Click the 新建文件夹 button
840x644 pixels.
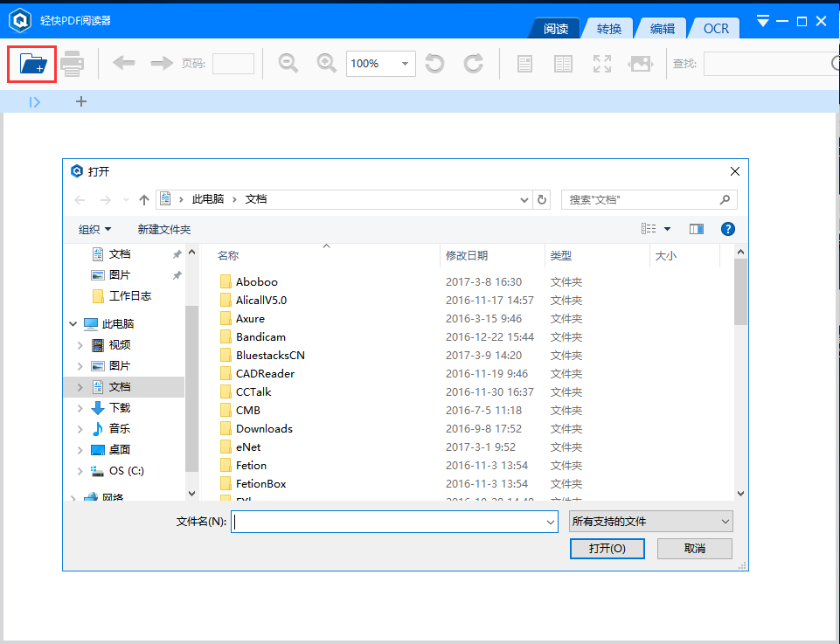pyautogui.click(x=163, y=228)
